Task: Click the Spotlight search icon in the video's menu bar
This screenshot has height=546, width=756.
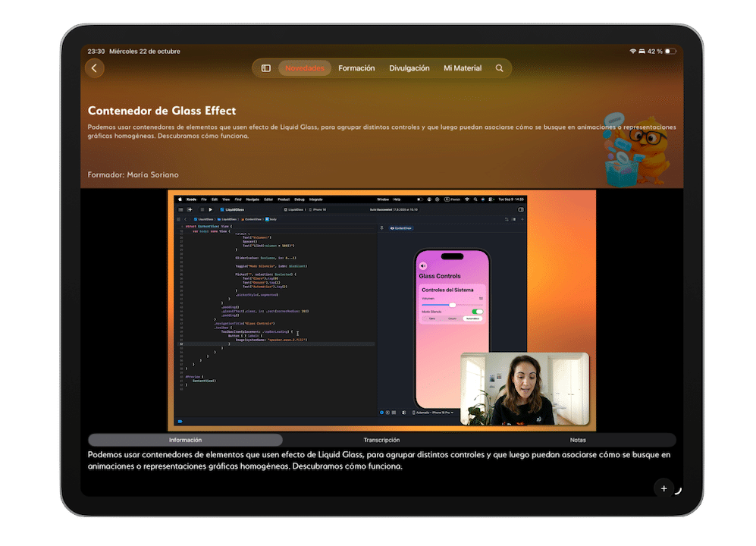Action: 475,199
